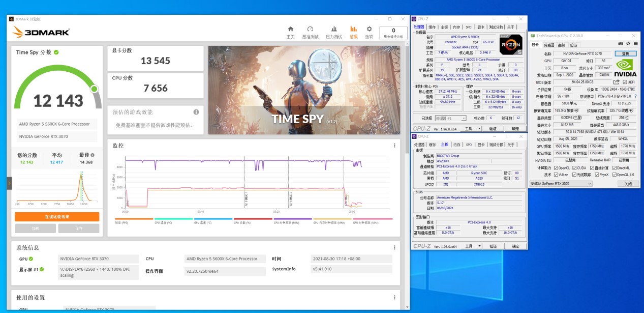This screenshot has height=313, width=644.
Task: Switch to Graphics (显卡) tab in lower CPU-Z
Action: pos(481,145)
